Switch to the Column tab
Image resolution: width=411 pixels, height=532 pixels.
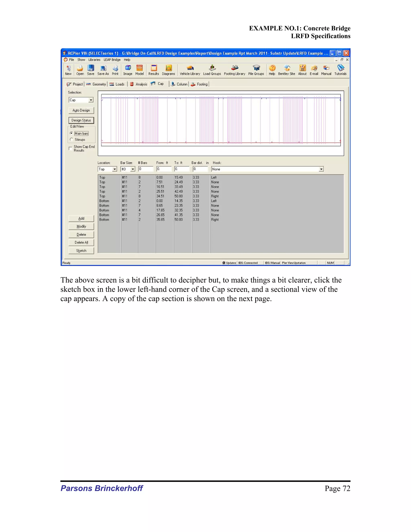coord(179,84)
